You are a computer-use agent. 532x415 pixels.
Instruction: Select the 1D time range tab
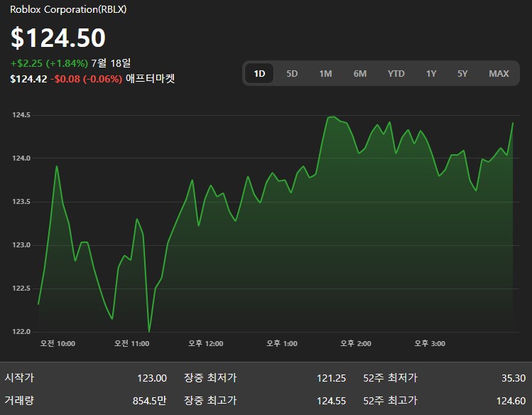pos(259,73)
